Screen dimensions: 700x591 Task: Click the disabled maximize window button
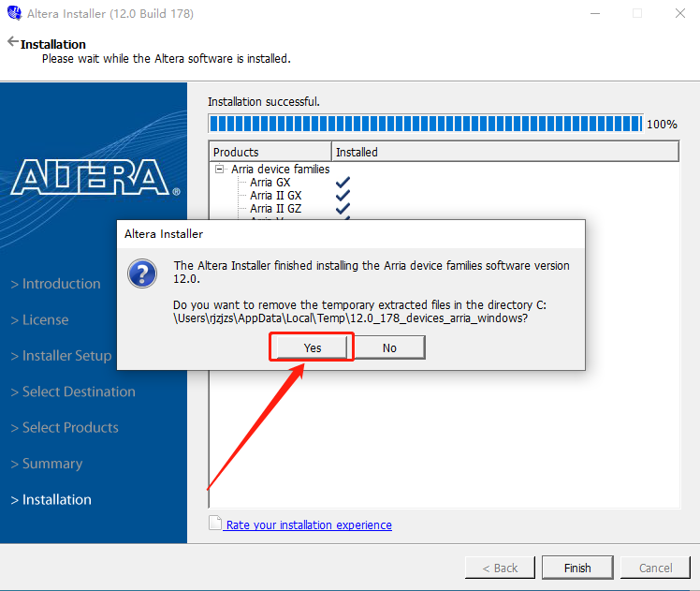pyautogui.click(x=637, y=13)
